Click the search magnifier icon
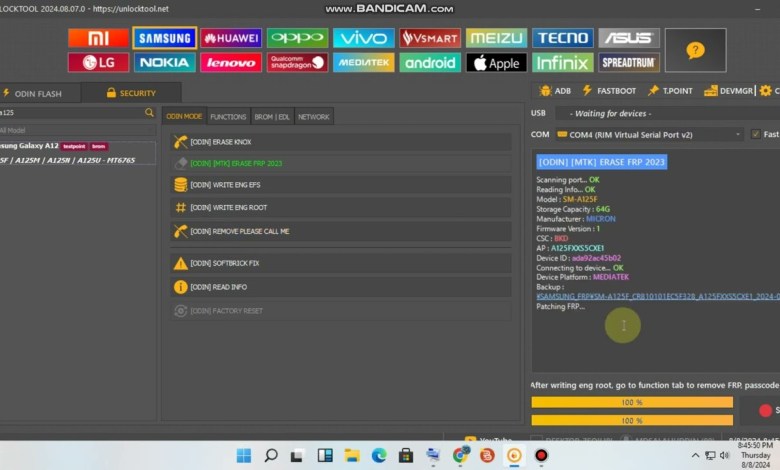Image resolution: width=780 pixels, height=470 pixels. tap(149, 113)
